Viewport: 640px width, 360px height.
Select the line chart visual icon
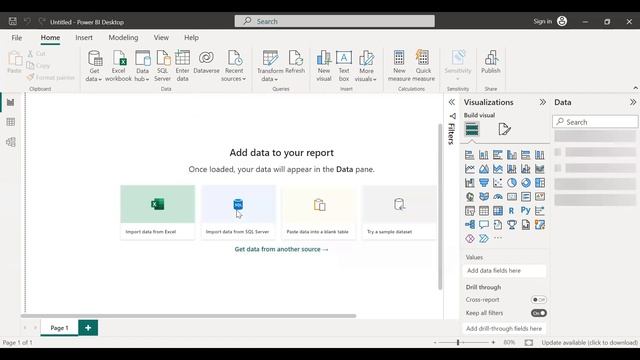point(470,169)
